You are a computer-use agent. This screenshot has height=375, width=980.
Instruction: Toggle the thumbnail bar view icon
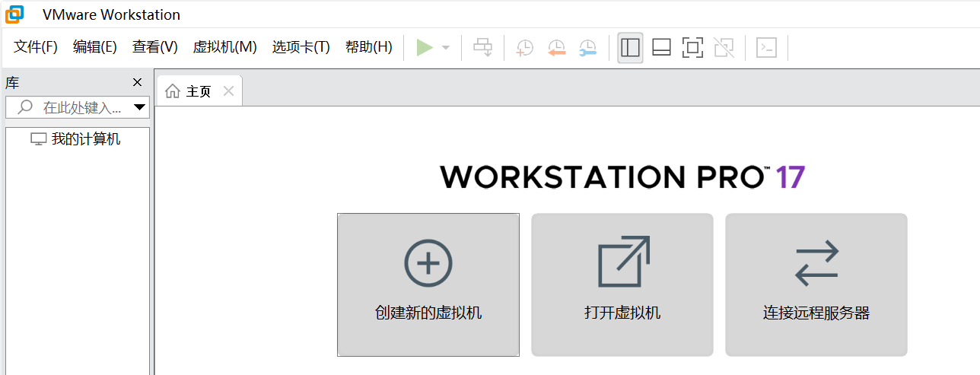(x=661, y=48)
